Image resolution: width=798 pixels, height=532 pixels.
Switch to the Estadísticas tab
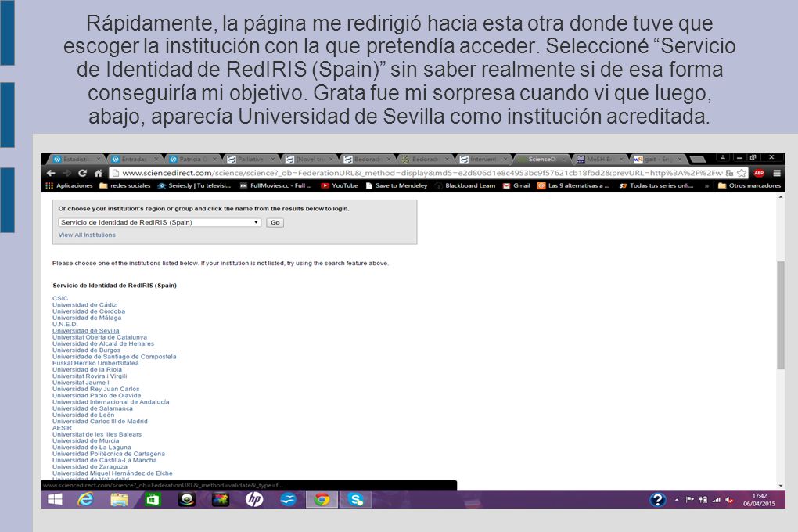coord(77,160)
